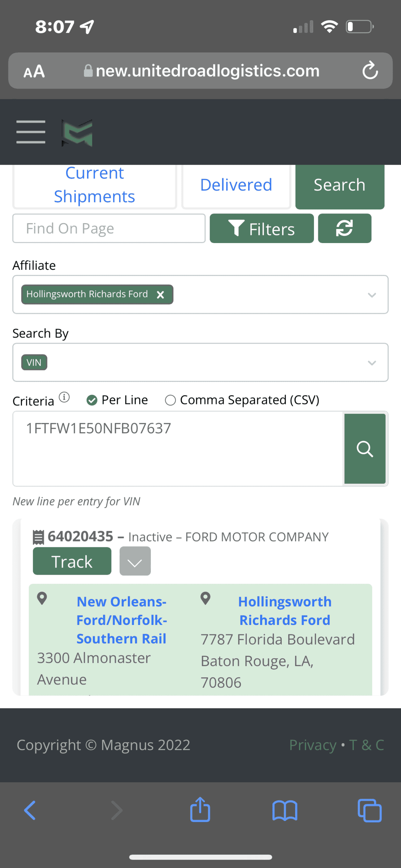The height and width of the screenshot is (868, 401).
Task: Open Safari share sheet
Action: tap(200, 809)
